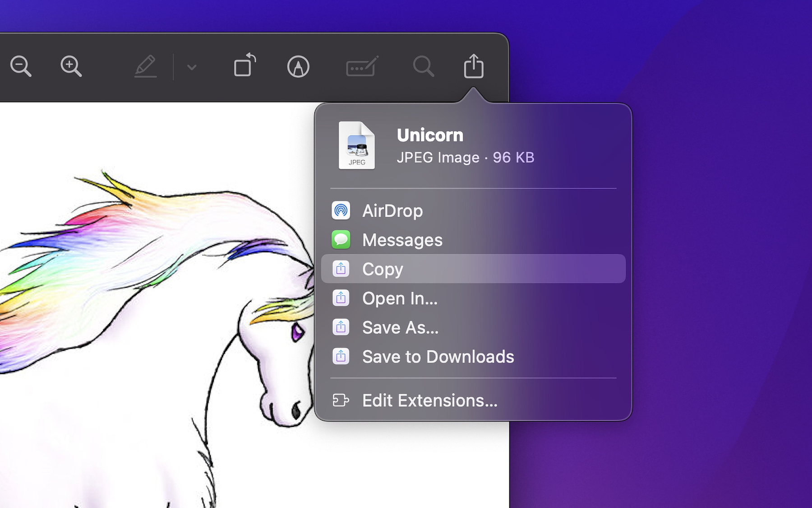Viewport: 812px width, 508px height.
Task: Expand the highlight color dropdown chevron
Action: click(x=192, y=67)
